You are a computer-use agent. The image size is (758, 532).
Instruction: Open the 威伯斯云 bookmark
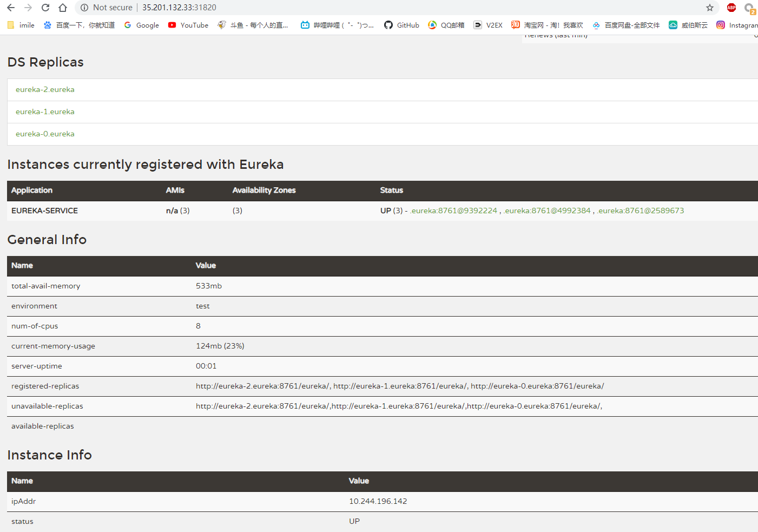point(688,25)
